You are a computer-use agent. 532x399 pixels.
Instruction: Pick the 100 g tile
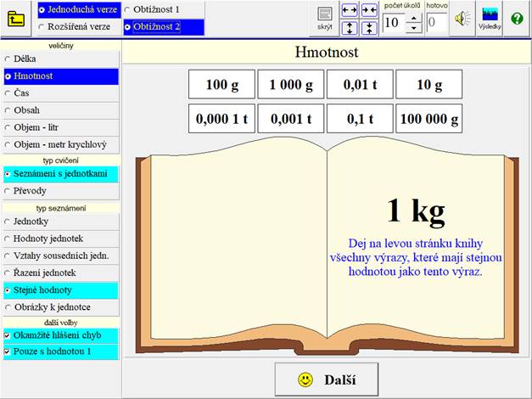tap(221, 84)
